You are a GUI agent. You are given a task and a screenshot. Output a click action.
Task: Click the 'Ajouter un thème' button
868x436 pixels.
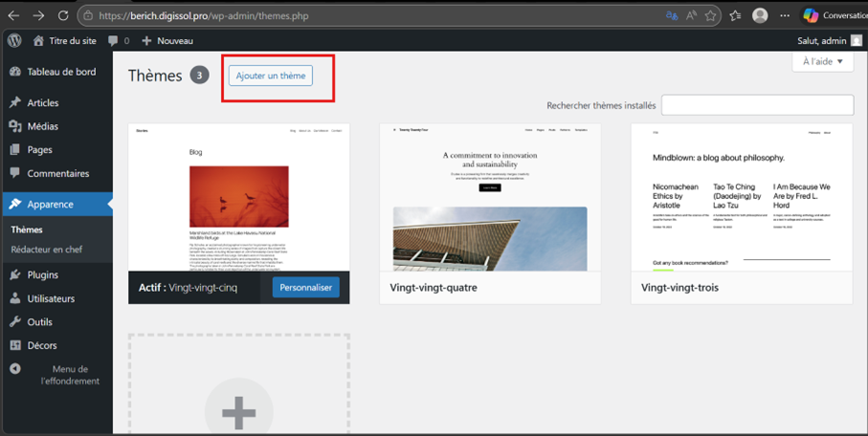[x=271, y=76]
